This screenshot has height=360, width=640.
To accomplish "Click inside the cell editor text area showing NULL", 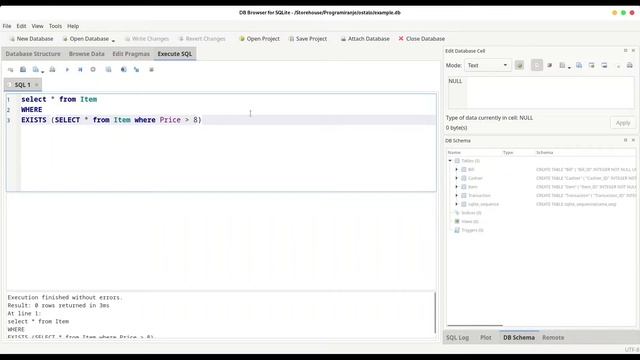I will pos(541,92).
